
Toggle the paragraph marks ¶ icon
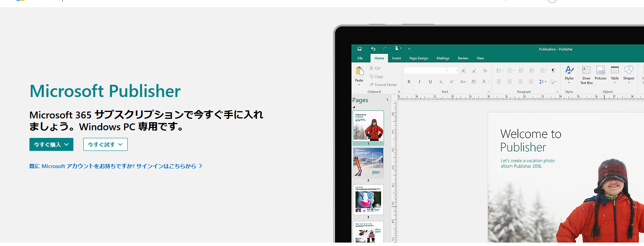point(553,71)
